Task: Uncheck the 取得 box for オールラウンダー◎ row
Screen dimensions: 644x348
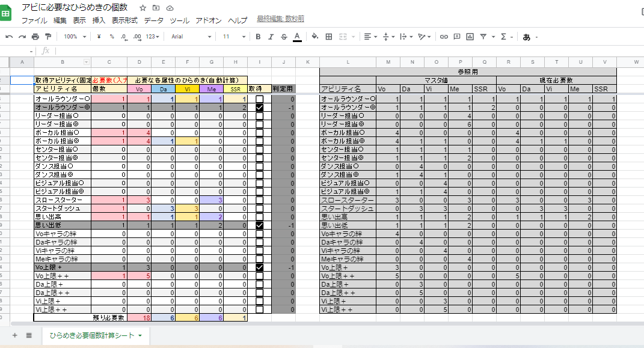Action: [x=259, y=108]
